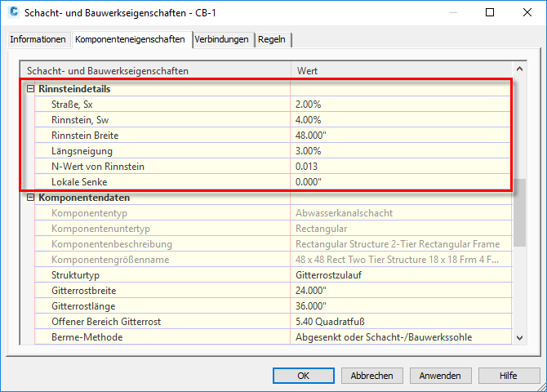The width and height of the screenshot is (547, 392).
Task: Select the Komponentendaten header text
Action: (x=84, y=198)
